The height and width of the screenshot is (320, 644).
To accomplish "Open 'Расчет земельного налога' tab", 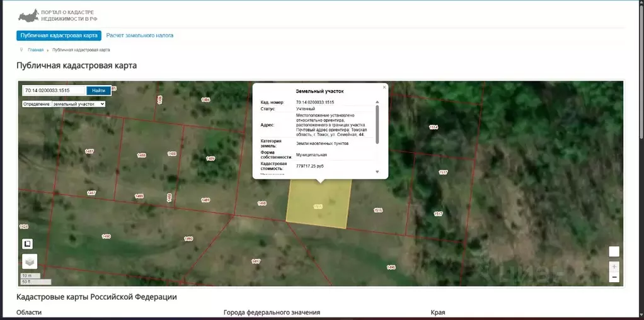I will click(x=139, y=36).
